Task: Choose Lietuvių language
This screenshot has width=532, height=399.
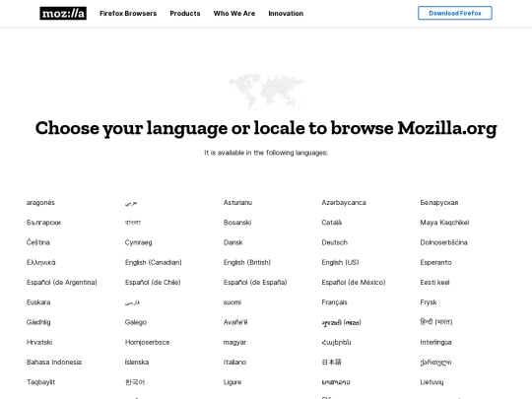Action: click(432, 382)
